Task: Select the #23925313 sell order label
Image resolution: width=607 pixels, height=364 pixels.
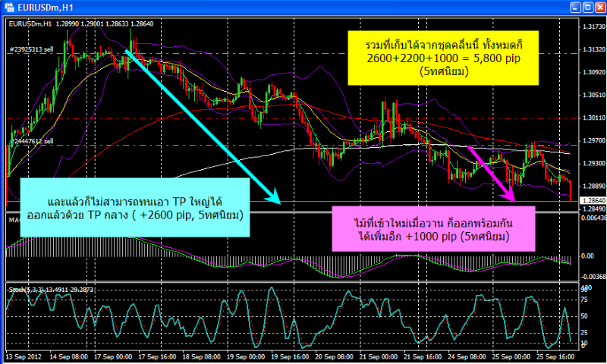Action: [31, 49]
